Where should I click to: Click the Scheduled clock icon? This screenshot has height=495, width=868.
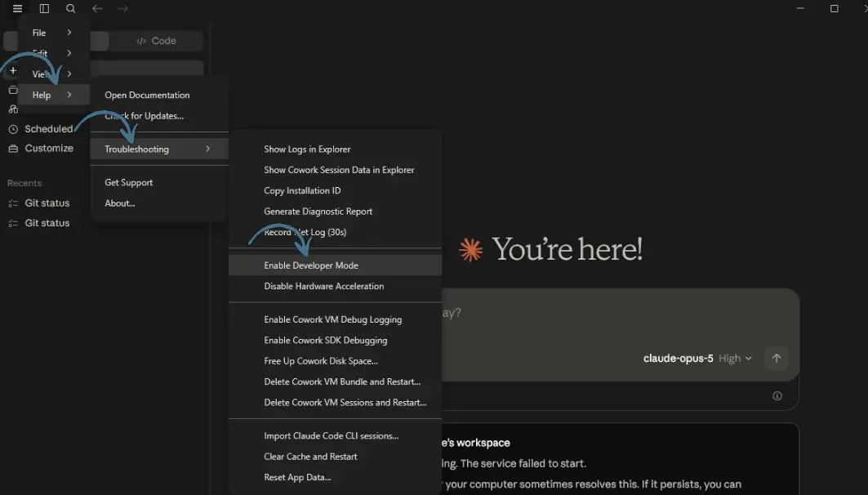pos(13,129)
